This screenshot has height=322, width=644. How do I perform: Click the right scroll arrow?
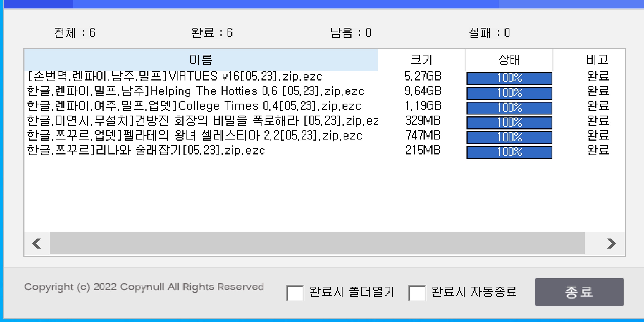[611, 243]
